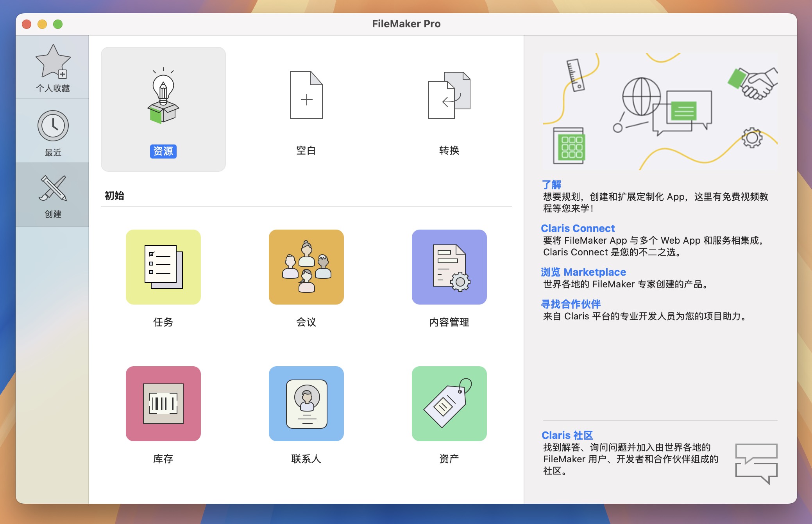Pick the 内容管理 document gear icon
The height and width of the screenshot is (524, 812).
click(x=449, y=267)
